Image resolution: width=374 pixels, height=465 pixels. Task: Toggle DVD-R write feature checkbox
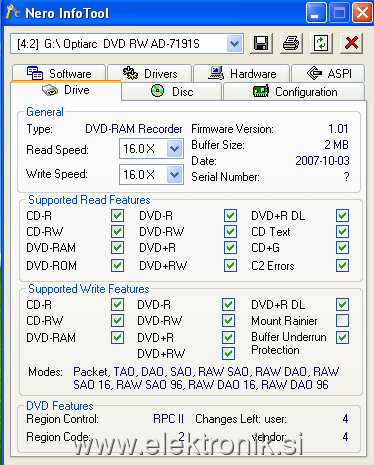point(228,304)
